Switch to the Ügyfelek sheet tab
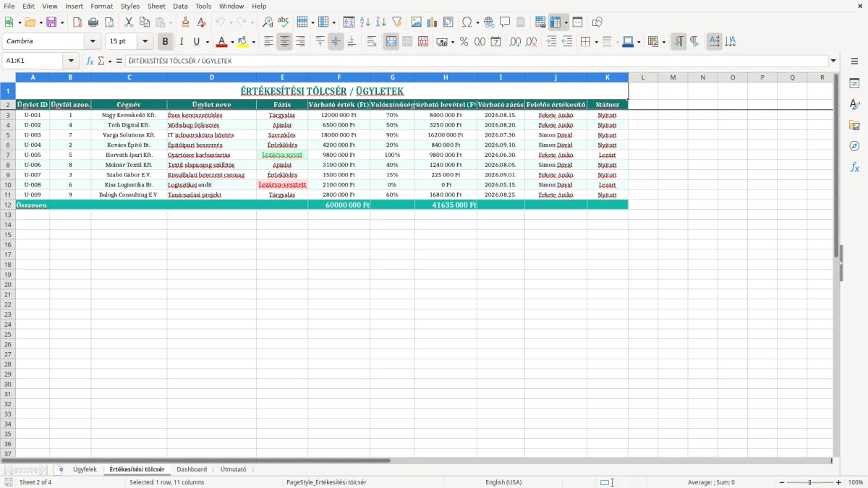 point(85,469)
